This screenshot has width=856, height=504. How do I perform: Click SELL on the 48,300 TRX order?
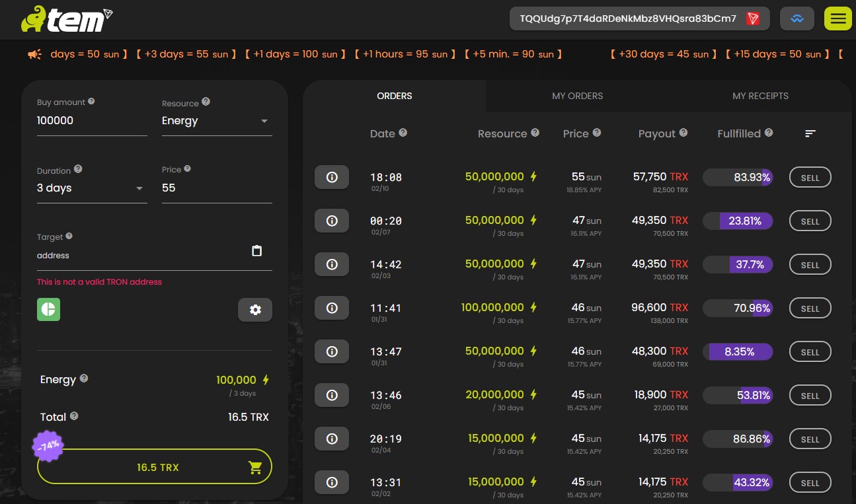pyautogui.click(x=810, y=352)
